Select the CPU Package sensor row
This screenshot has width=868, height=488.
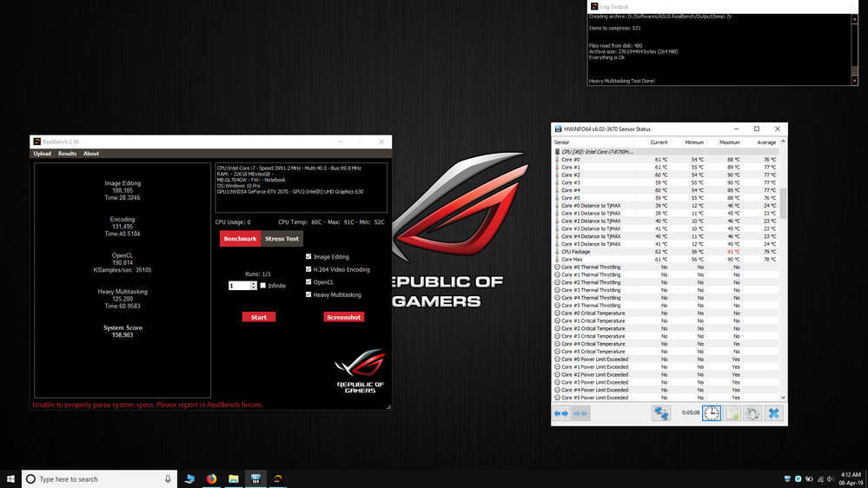666,252
